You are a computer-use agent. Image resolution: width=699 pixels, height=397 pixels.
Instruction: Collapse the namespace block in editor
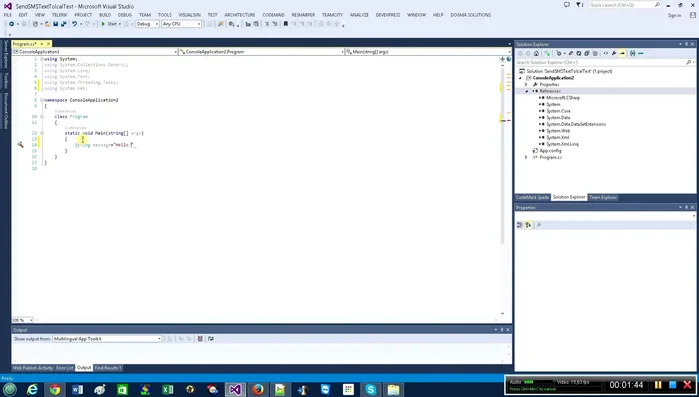pos(42,100)
